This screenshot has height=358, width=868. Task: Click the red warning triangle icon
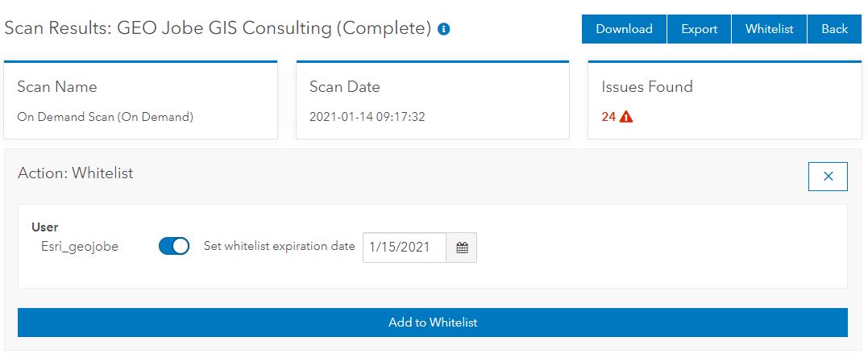point(626,117)
